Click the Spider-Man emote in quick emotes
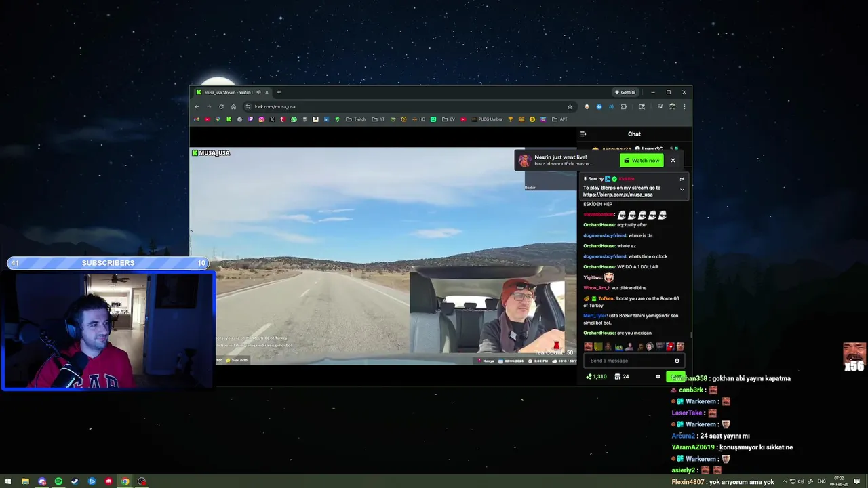The height and width of the screenshot is (488, 868). [670, 346]
